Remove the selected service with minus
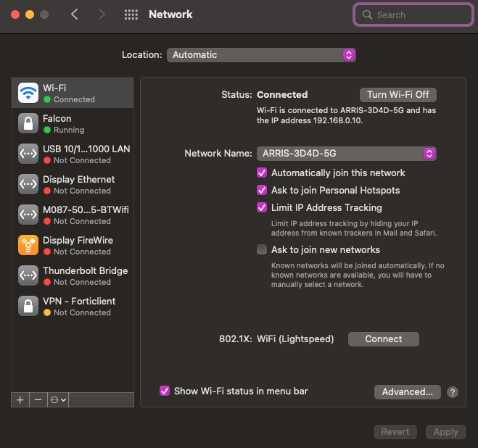Screen dimensions: 478x448 (38, 400)
